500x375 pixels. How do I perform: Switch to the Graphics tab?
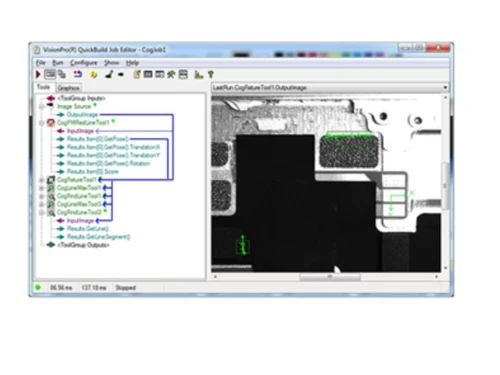(x=68, y=88)
